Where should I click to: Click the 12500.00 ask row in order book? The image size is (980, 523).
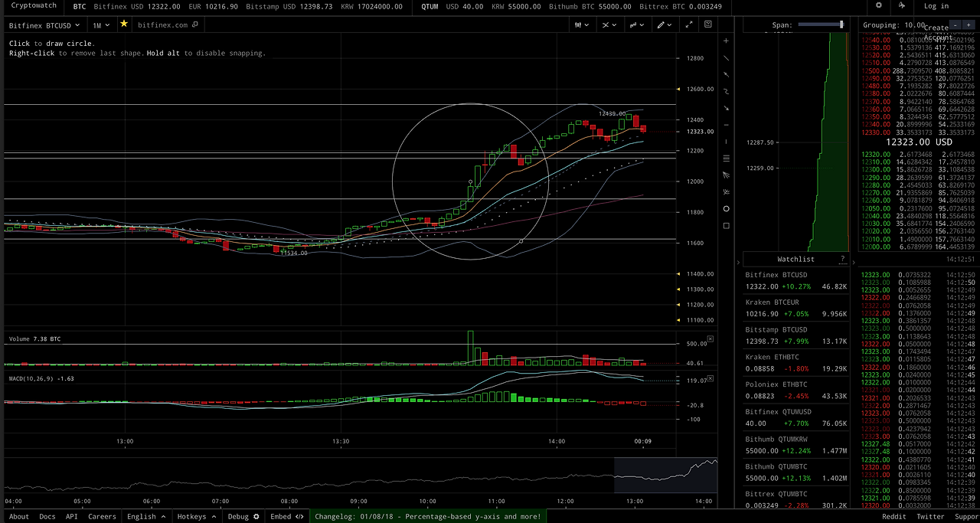pyautogui.click(x=918, y=70)
